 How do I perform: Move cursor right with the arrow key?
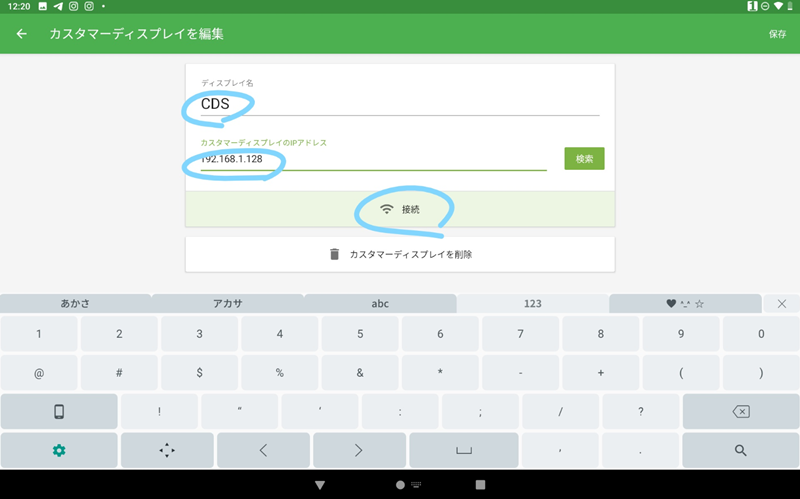(x=359, y=451)
